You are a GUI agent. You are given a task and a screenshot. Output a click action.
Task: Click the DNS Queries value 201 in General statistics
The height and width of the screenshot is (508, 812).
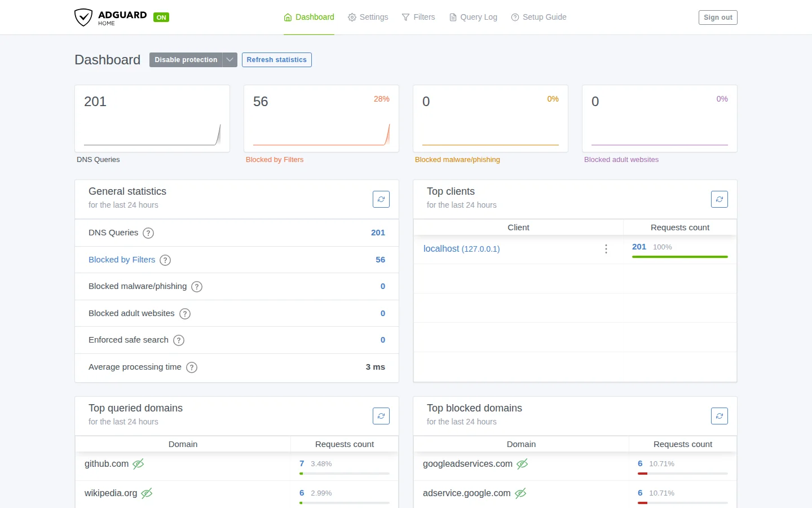(378, 233)
